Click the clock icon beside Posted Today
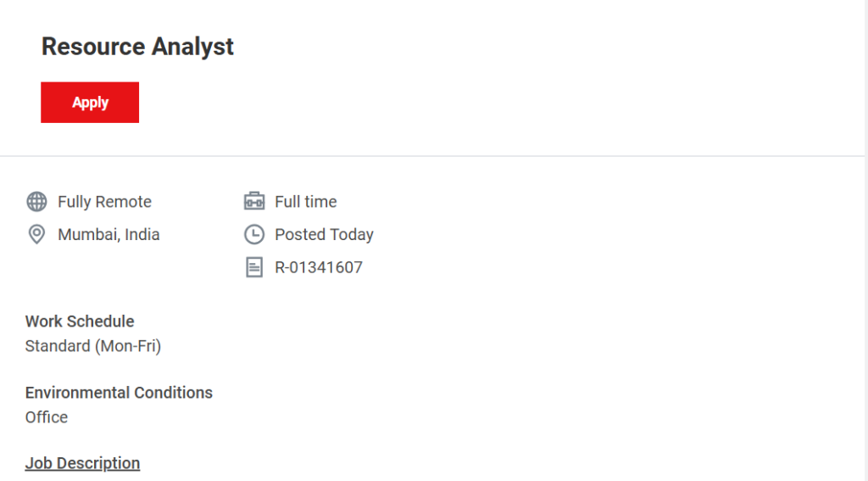This screenshot has height=481, width=868. pyautogui.click(x=253, y=235)
